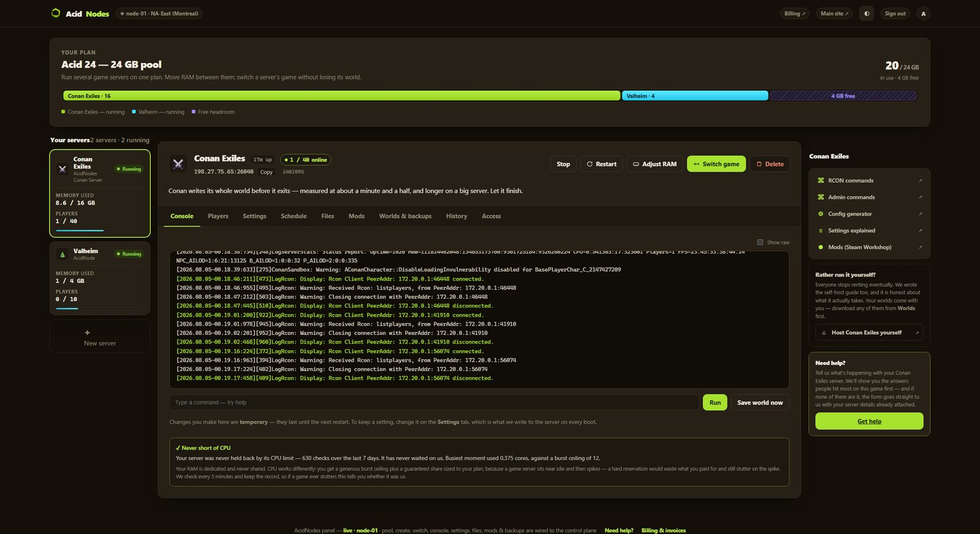
Task: Open the Adjust RAM dialog
Action: (655, 164)
